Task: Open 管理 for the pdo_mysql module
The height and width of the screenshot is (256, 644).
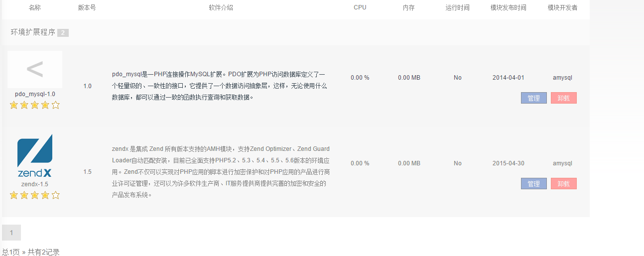Action: (533, 98)
